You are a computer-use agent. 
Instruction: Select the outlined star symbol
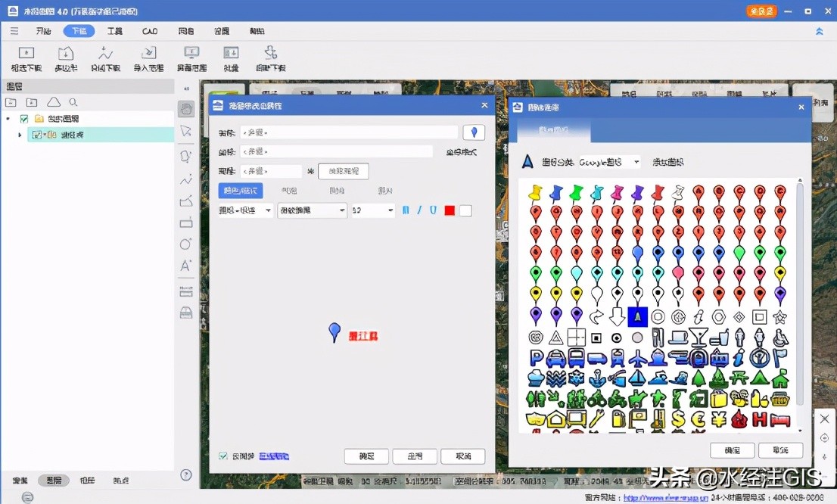(779, 317)
